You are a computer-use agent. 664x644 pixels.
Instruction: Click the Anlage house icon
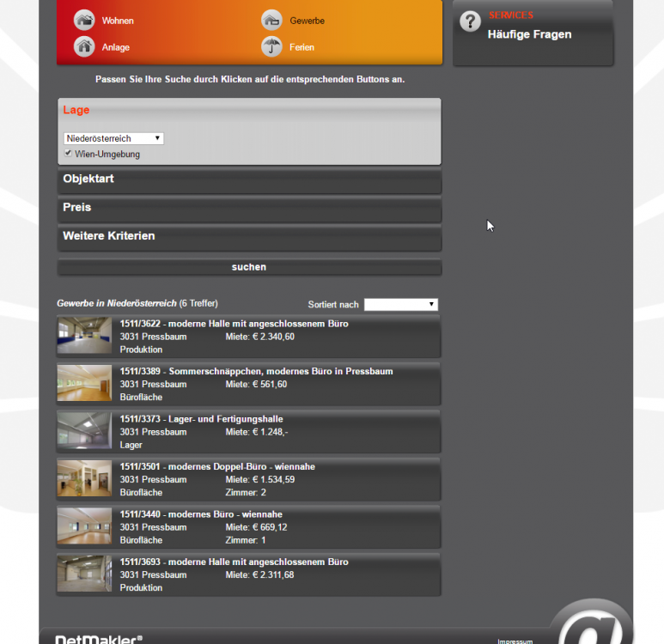coord(84,46)
